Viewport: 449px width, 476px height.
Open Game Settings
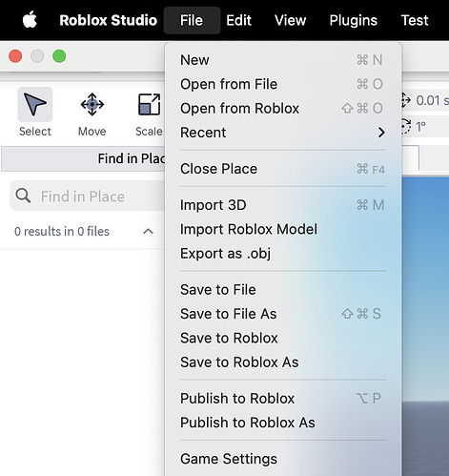pos(283,459)
